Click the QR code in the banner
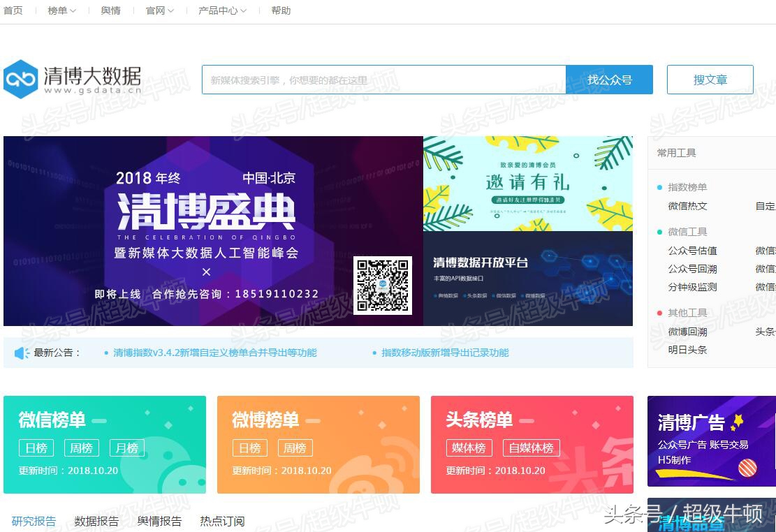776x532 pixels. pos(383,286)
